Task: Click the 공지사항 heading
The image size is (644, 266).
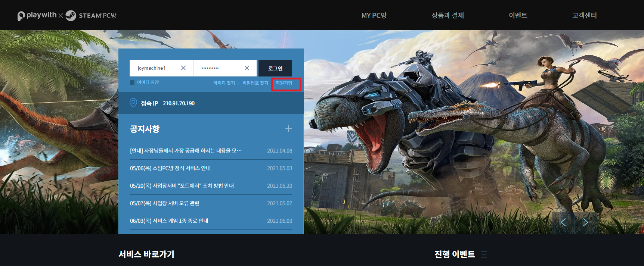Action: [x=145, y=129]
